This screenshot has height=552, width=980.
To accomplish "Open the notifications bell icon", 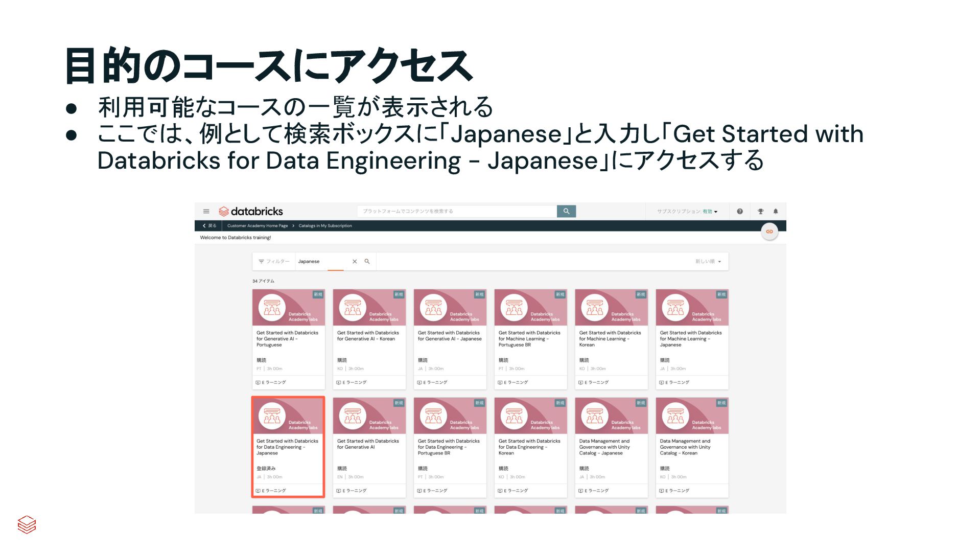I will pos(776,211).
